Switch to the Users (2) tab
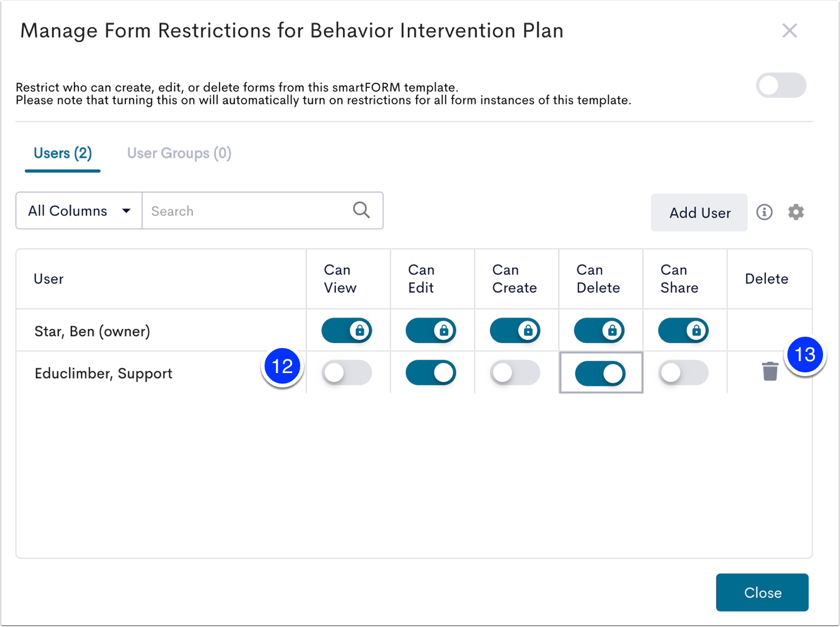840x627 pixels. coord(63,153)
